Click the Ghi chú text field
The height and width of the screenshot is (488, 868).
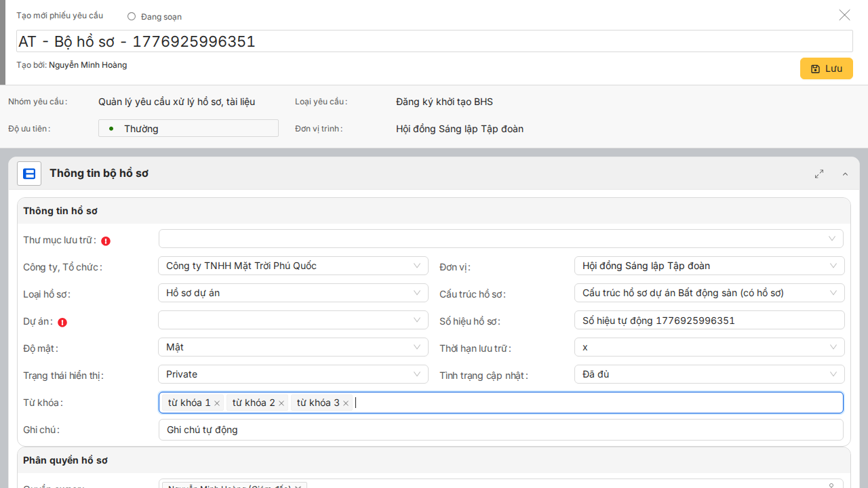(500, 430)
